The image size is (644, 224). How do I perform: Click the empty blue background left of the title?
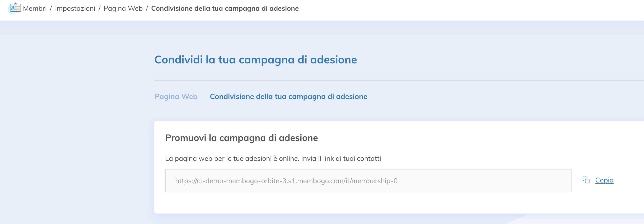pos(75,100)
